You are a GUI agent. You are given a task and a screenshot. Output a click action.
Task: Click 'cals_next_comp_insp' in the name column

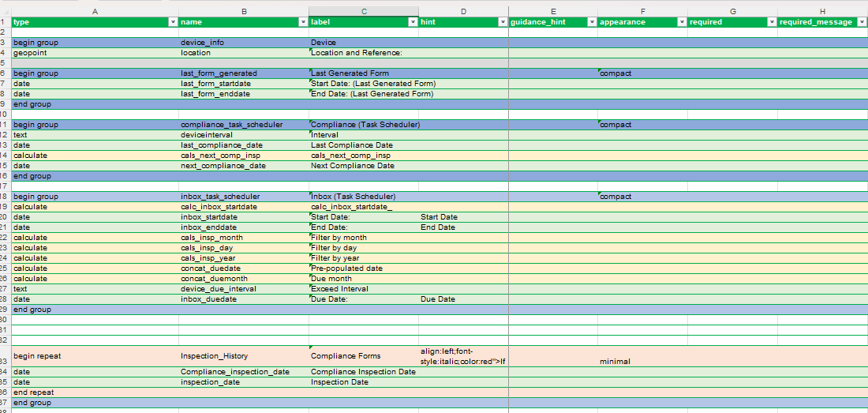pyautogui.click(x=244, y=156)
